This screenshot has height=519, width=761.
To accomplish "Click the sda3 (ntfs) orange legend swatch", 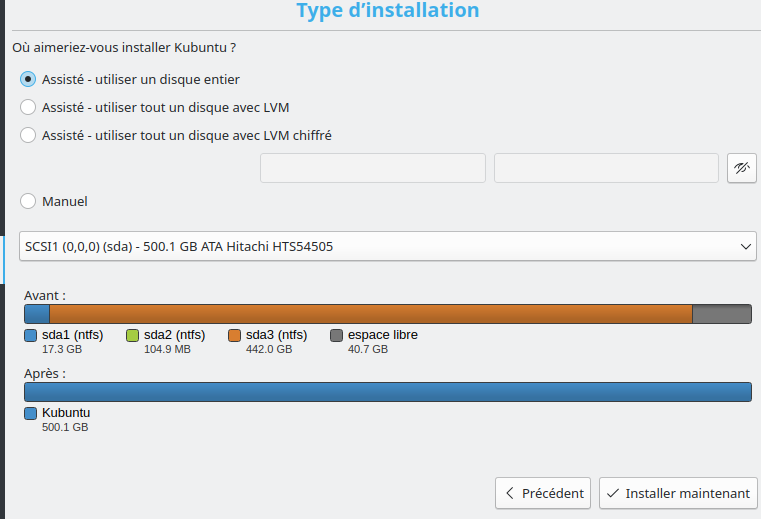I will 234,335.
